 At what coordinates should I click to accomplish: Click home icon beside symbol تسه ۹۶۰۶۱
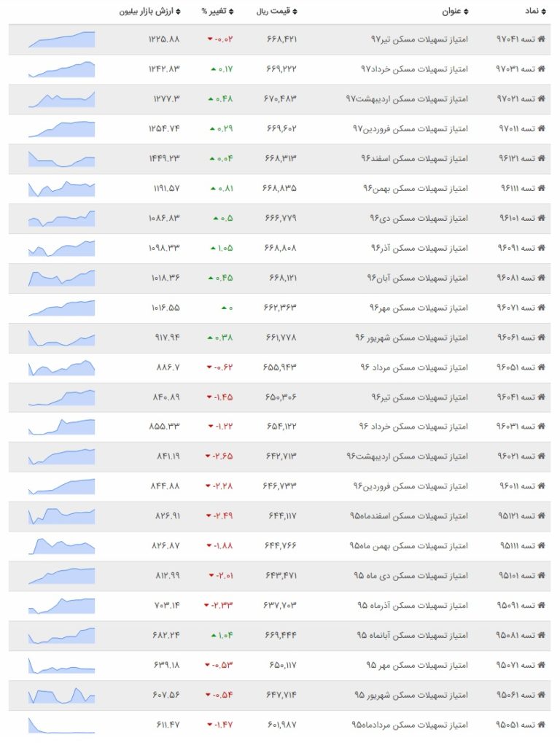541,338
